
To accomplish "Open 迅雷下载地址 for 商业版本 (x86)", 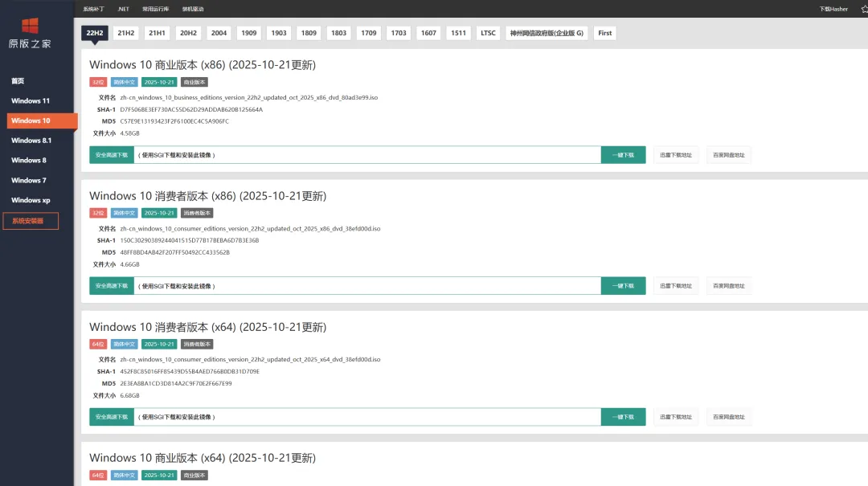I will pyautogui.click(x=675, y=155).
